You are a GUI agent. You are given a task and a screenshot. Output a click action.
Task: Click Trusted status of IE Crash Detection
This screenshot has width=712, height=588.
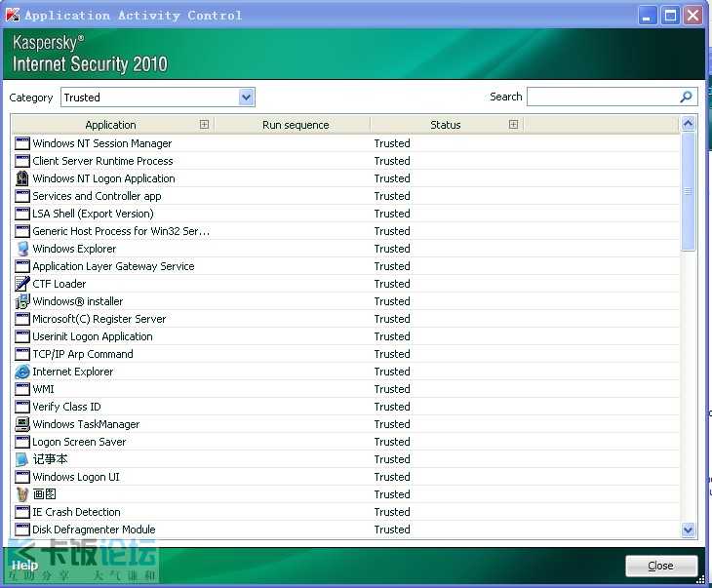tap(392, 512)
